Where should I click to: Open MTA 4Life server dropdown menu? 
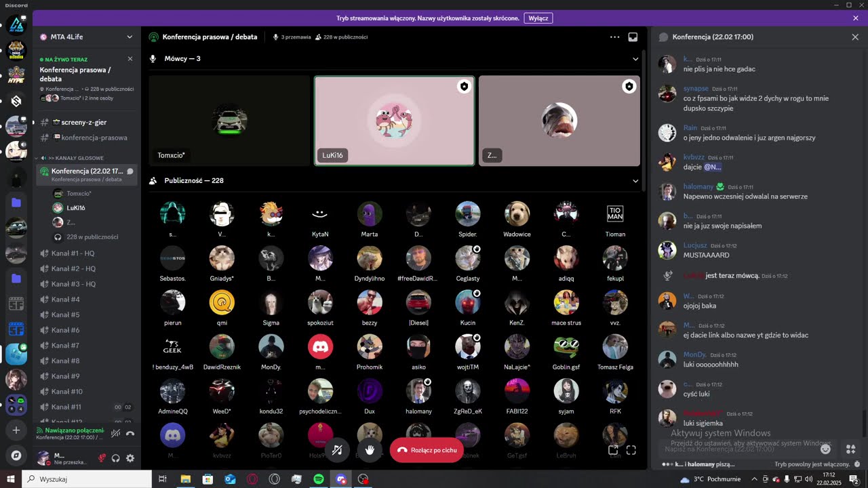click(x=130, y=37)
